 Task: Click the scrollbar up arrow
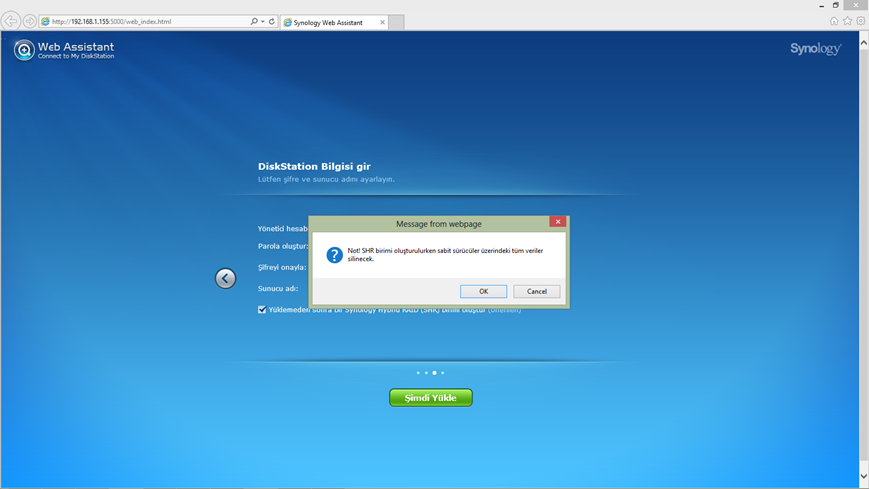(x=863, y=42)
